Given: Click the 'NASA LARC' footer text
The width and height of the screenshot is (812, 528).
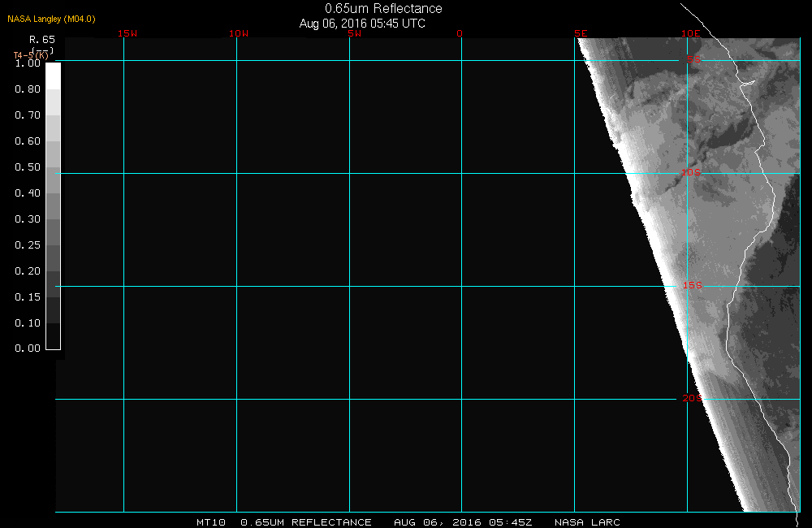Looking at the screenshot, I should point(587,522).
